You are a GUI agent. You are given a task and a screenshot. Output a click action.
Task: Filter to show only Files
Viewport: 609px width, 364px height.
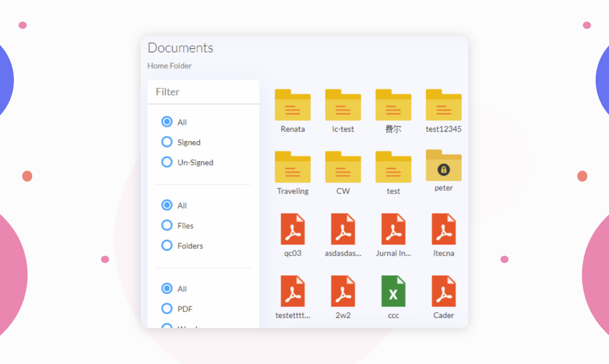coord(167,226)
